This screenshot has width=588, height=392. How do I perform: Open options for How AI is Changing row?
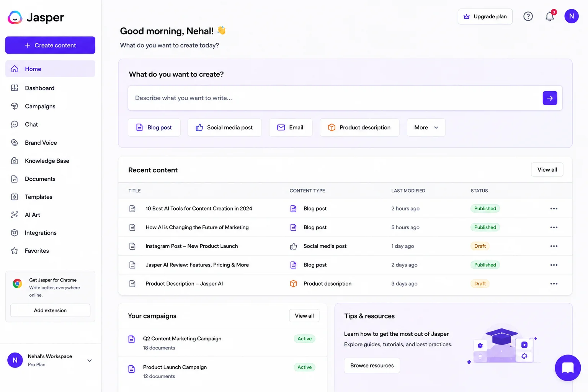[x=554, y=227]
